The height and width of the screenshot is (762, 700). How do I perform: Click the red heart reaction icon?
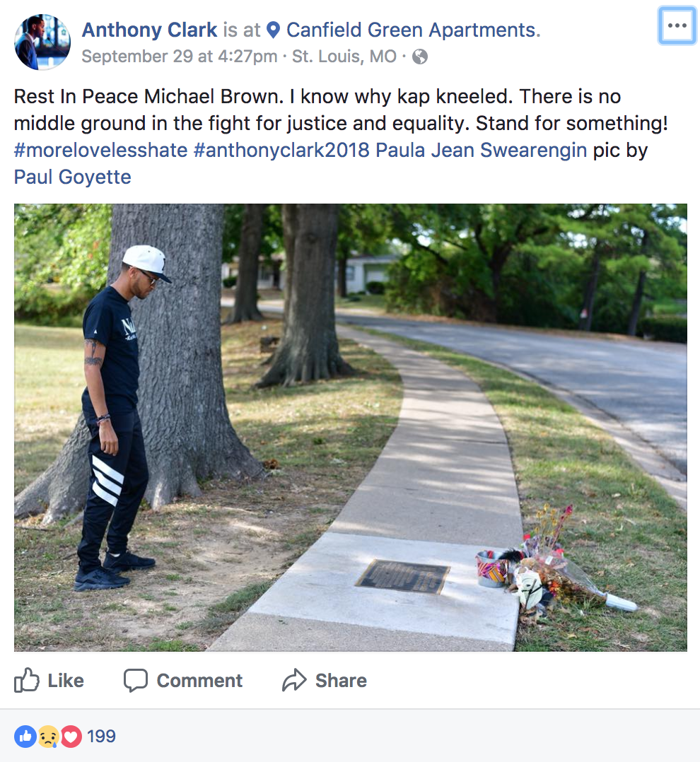coord(71,737)
